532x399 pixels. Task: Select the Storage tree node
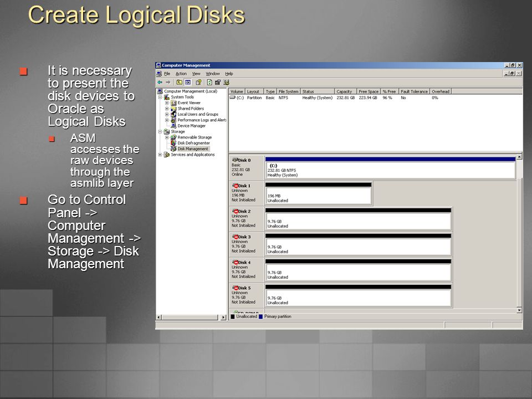[x=178, y=132]
